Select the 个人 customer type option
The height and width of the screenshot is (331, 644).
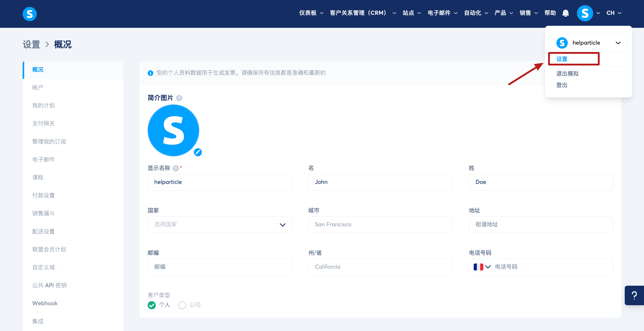(x=152, y=305)
